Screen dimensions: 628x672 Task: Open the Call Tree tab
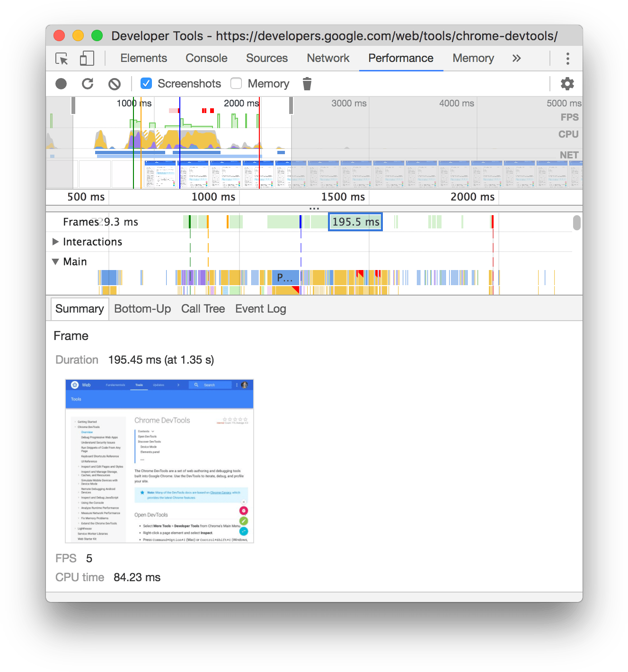(203, 308)
